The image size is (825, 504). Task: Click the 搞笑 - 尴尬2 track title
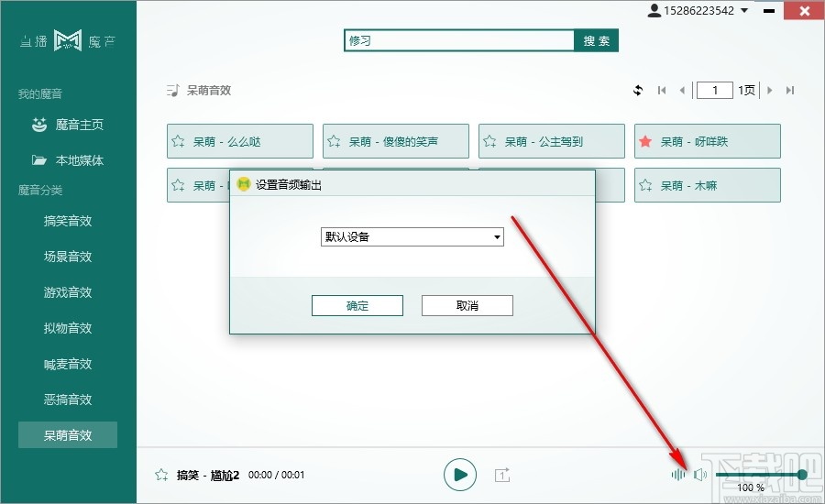pyautogui.click(x=208, y=475)
